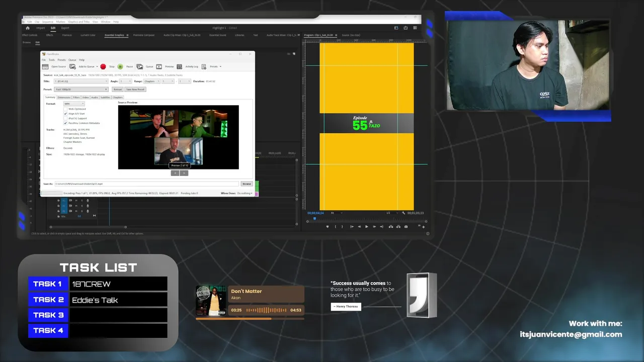The height and width of the screenshot is (362, 644).
Task: Open the Angle dropdown
Action: coord(125,81)
